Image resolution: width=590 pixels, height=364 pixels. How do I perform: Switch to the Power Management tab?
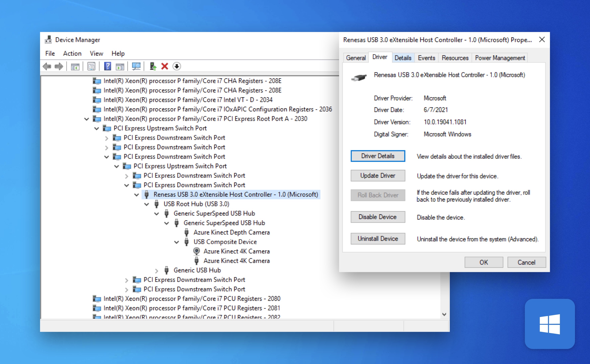point(500,58)
